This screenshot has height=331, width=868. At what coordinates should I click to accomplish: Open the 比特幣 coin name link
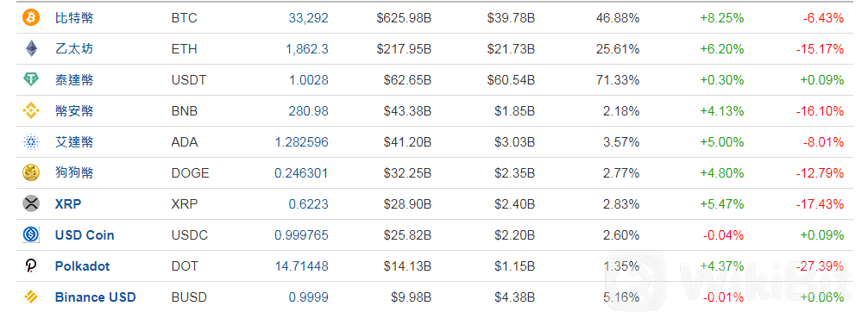74,18
